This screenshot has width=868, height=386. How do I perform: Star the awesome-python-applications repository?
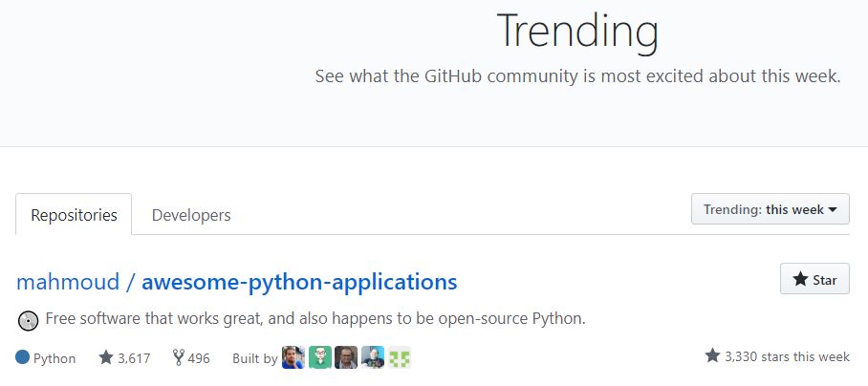[x=814, y=279]
